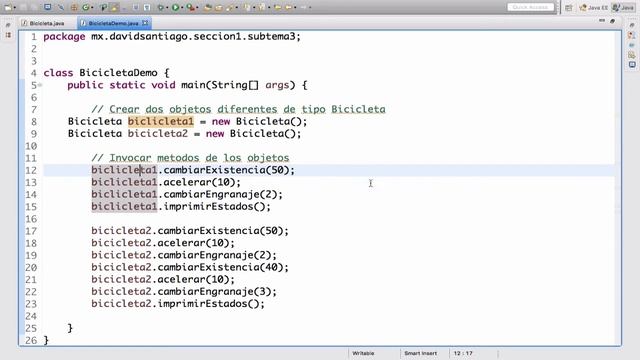
Task: Click the Debug bug icon
Action: [x=161, y=7]
